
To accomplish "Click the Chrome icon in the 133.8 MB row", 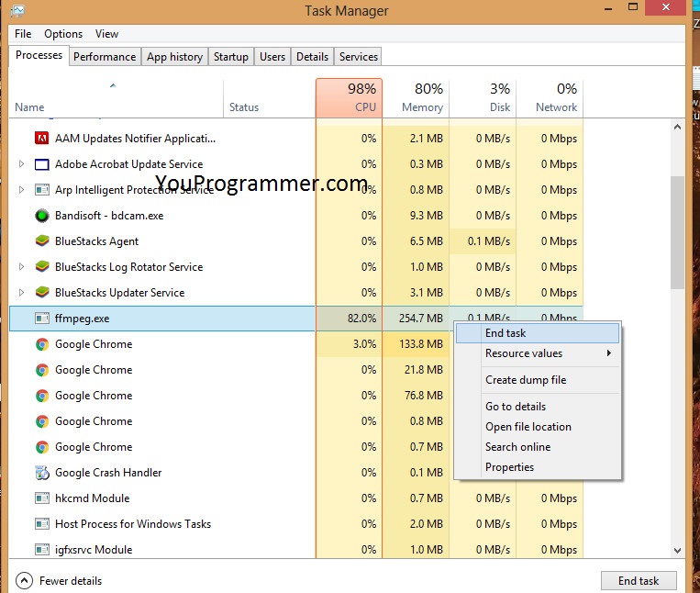I will (42, 344).
